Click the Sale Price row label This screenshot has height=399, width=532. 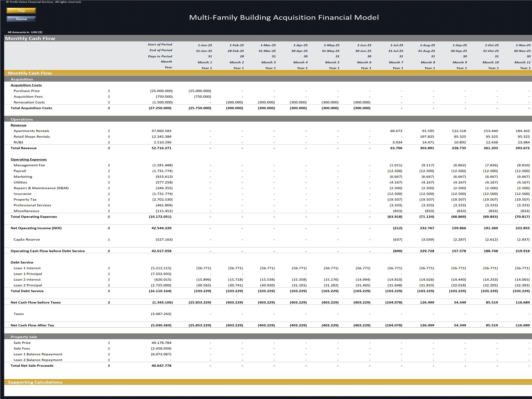(x=22, y=343)
